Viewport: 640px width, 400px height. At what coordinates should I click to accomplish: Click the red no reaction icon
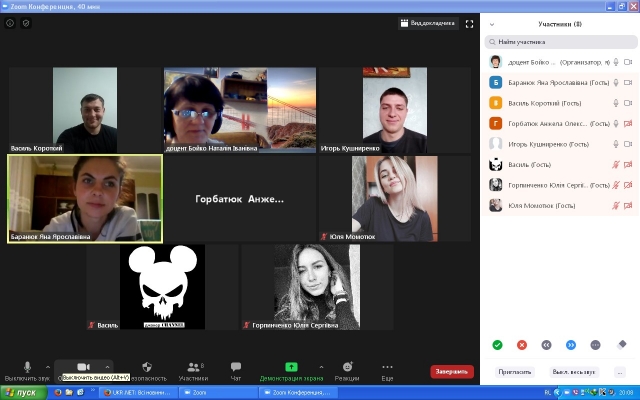[522, 345]
